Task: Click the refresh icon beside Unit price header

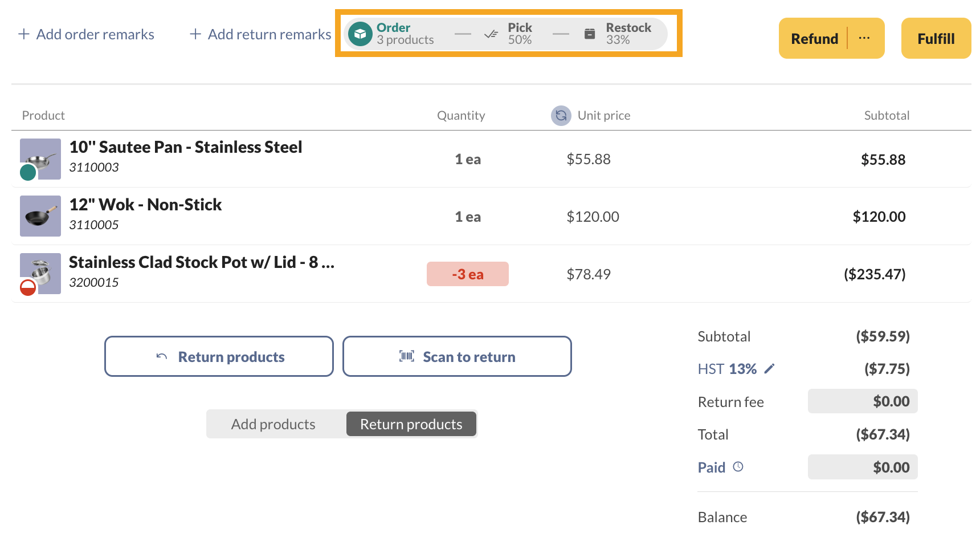Action: pyautogui.click(x=561, y=115)
